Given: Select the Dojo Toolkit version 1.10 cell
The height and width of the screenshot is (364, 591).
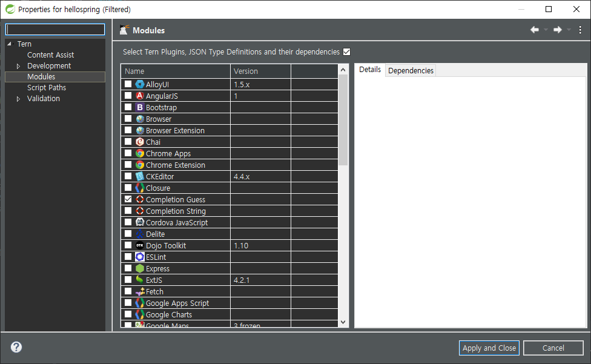Looking at the screenshot, I should coord(260,246).
